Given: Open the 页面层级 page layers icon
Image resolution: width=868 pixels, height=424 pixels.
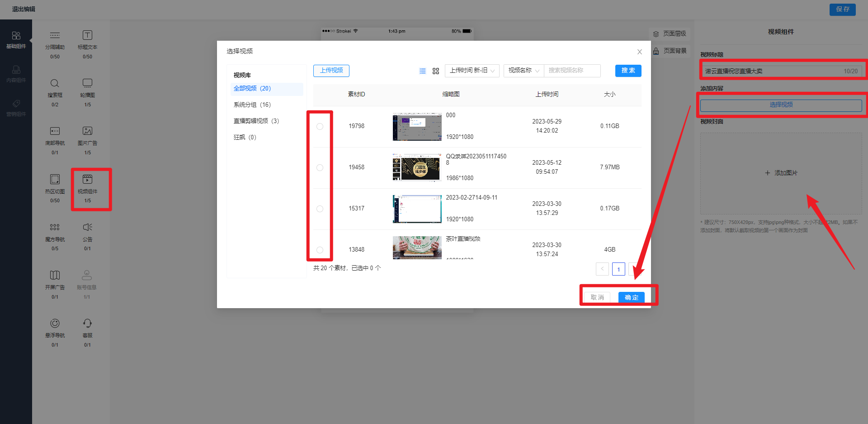Looking at the screenshot, I should pos(656,34).
